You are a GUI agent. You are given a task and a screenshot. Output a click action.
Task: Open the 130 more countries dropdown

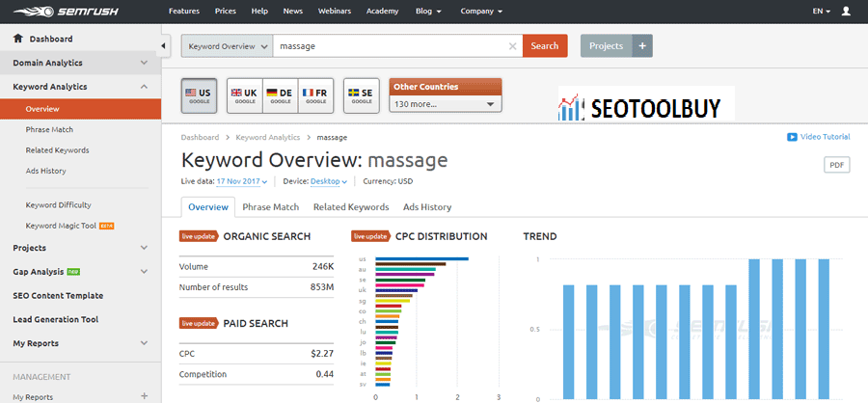coord(445,104)
